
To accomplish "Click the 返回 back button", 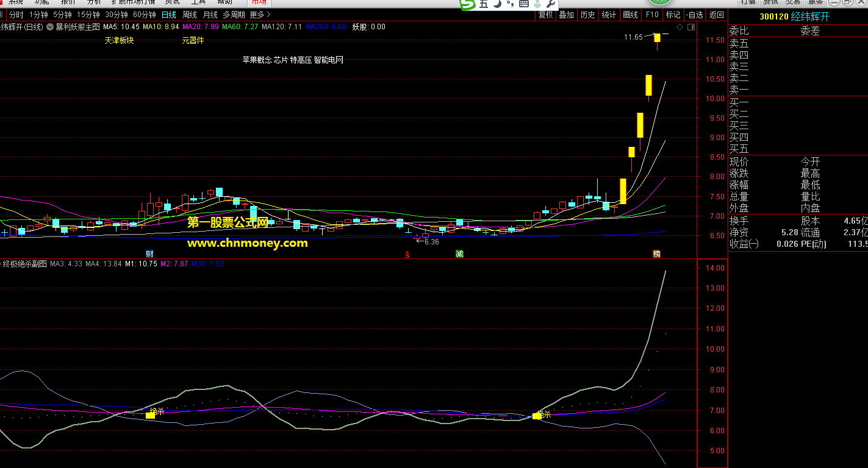I will point(717,15).
